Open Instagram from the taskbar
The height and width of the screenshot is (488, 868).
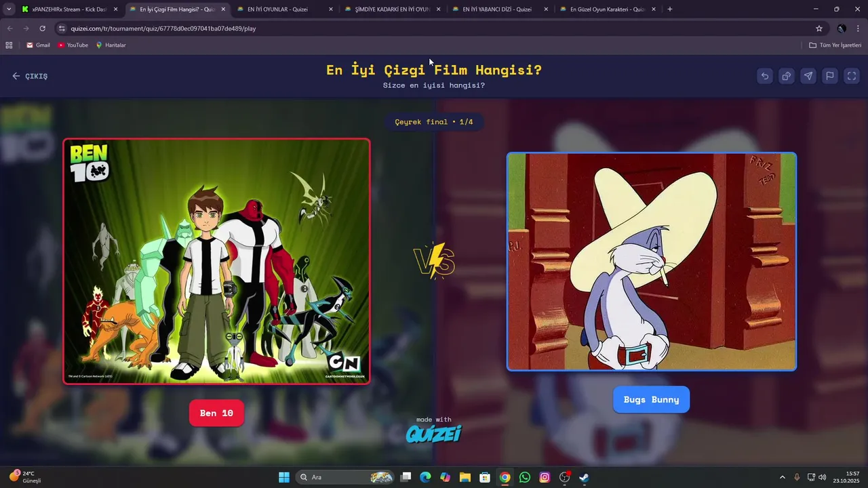(545, 477)
